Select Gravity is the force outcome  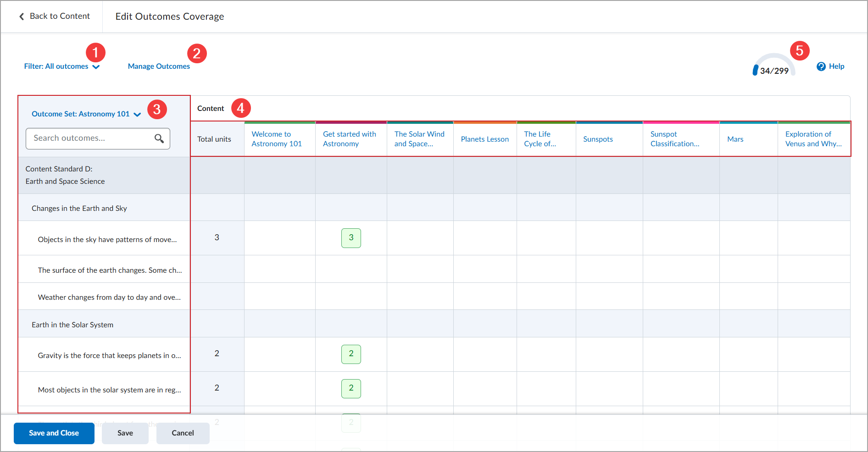(x=104, y=355)
